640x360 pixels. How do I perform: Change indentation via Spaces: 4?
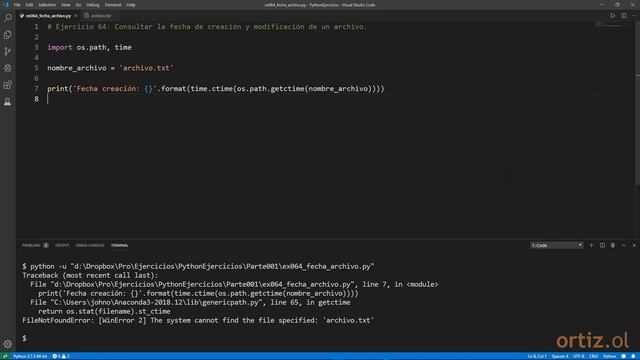[x=560, y=356]
